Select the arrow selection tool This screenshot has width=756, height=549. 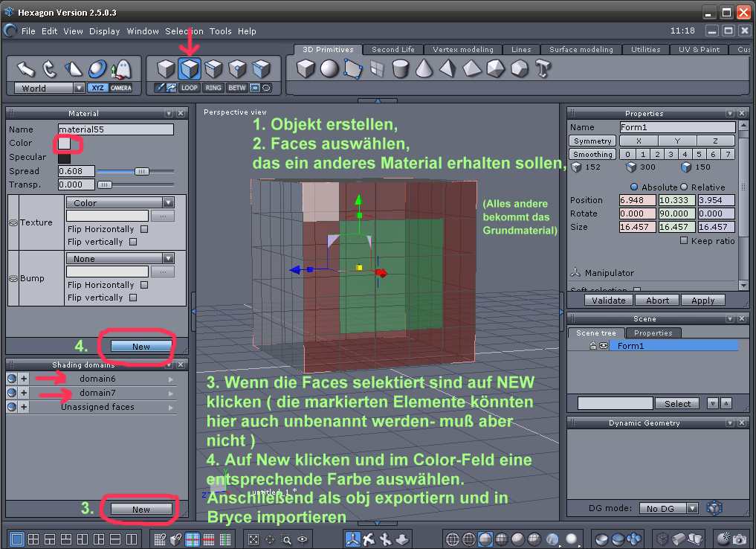(x=25, y=69)
